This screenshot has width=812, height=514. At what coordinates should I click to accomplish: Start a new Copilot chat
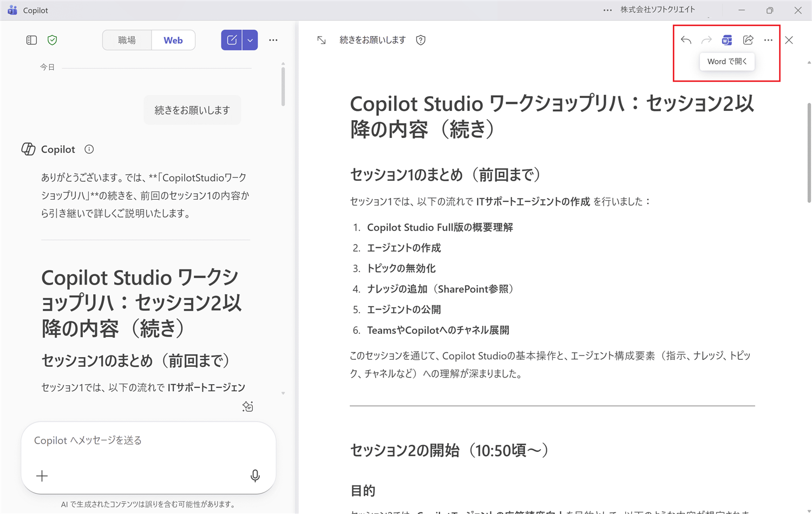[232, 39]
